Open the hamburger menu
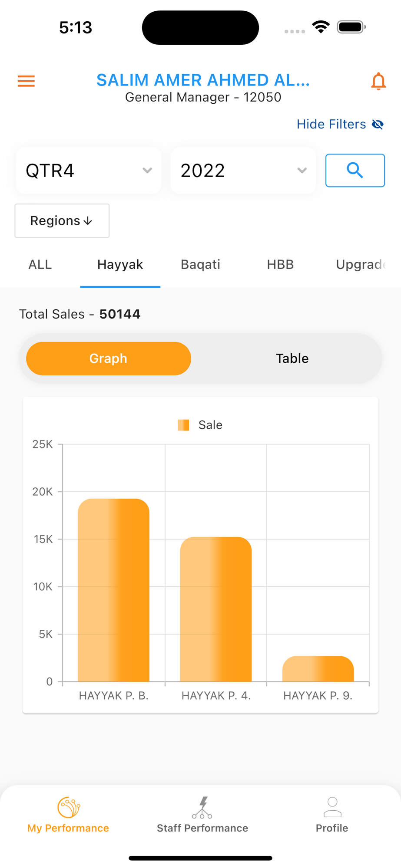The image size is (401, 868). [x=26, y=81]
